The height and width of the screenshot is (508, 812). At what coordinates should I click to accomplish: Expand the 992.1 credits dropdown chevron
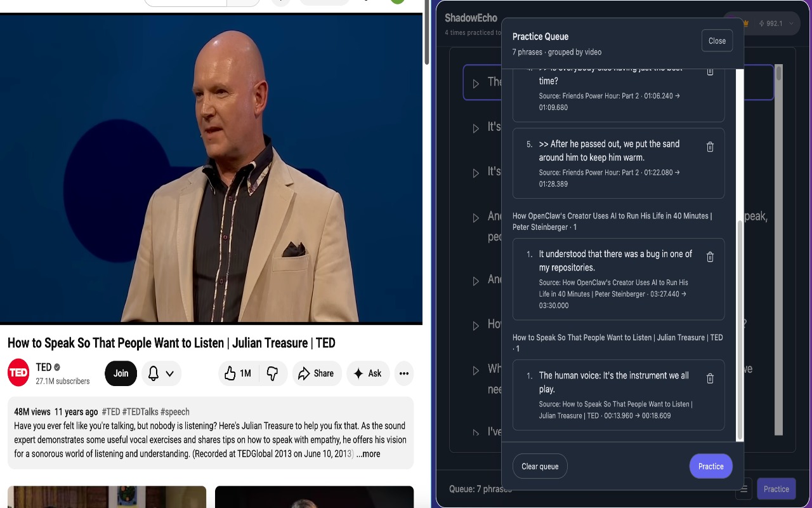pyautogui.click(x=791, y=23)
